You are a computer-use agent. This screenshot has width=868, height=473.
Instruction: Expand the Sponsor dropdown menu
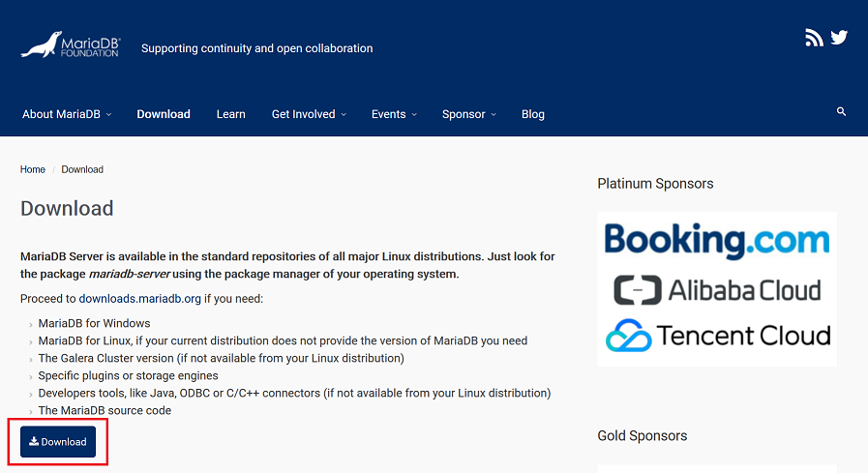pyautogui.click(x=469, y=114)
